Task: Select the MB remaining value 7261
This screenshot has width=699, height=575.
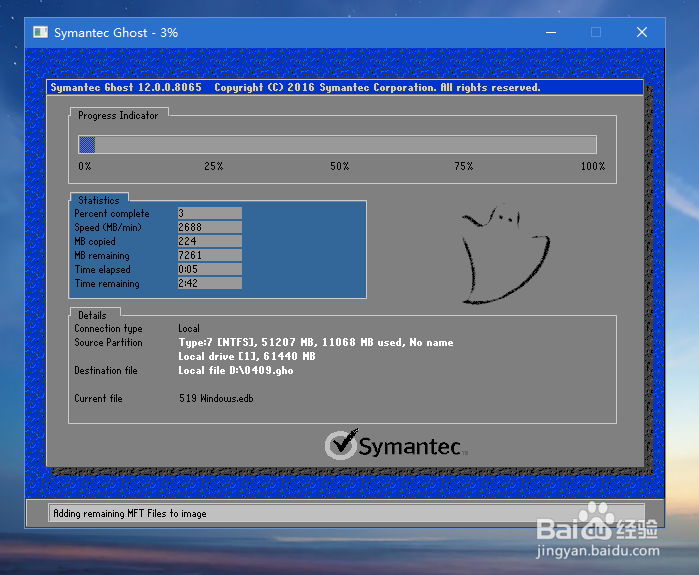Action: (x=210, y=255)
